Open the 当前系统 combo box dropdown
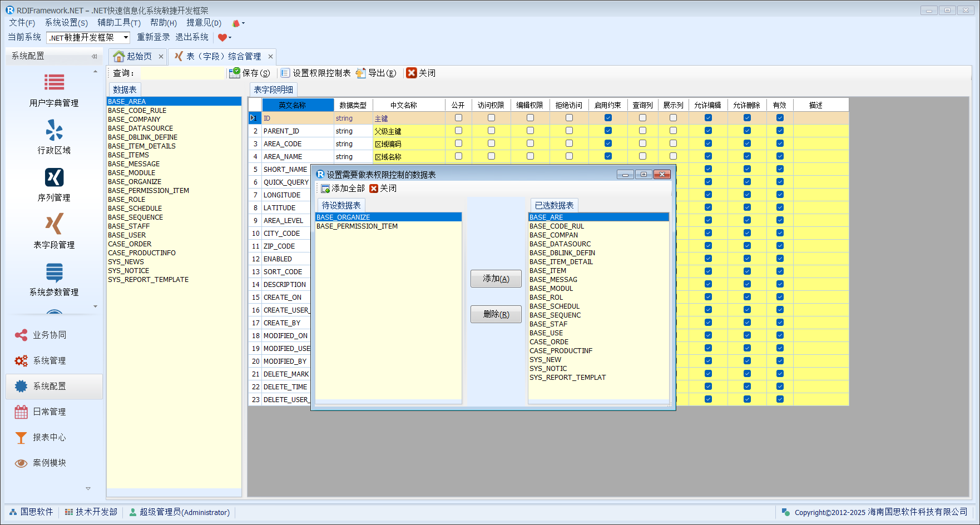This screenshot has height=525, width=980. click(x=126, y=38)
